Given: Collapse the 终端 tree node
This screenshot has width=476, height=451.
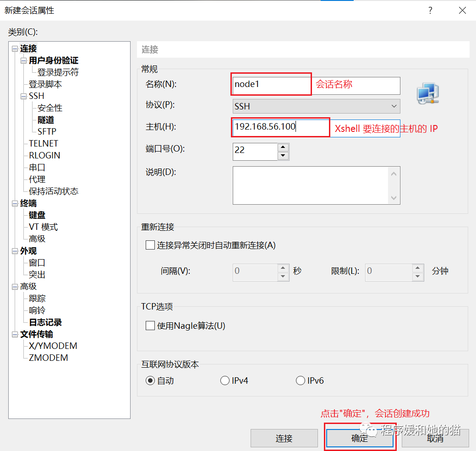Looking at the screenshot, I should click(x=15, y=203).
